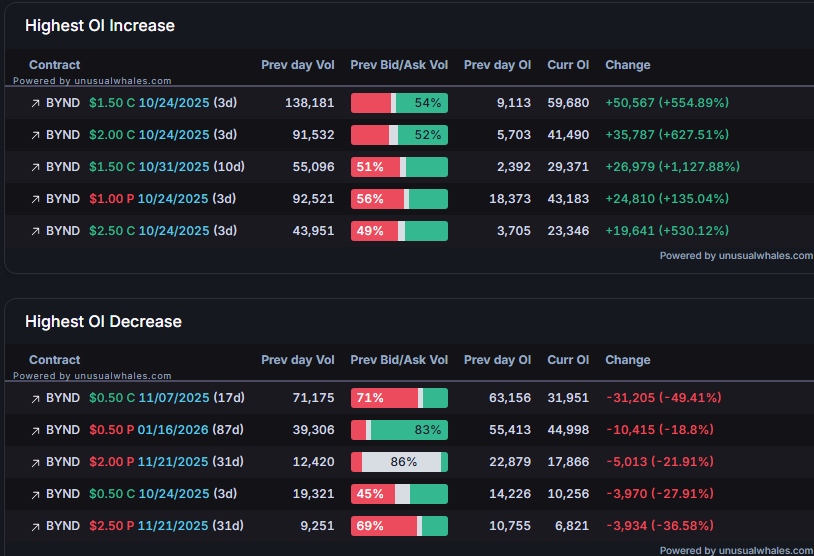Click the Prev day Vol value 92,521

click(313, 199)
